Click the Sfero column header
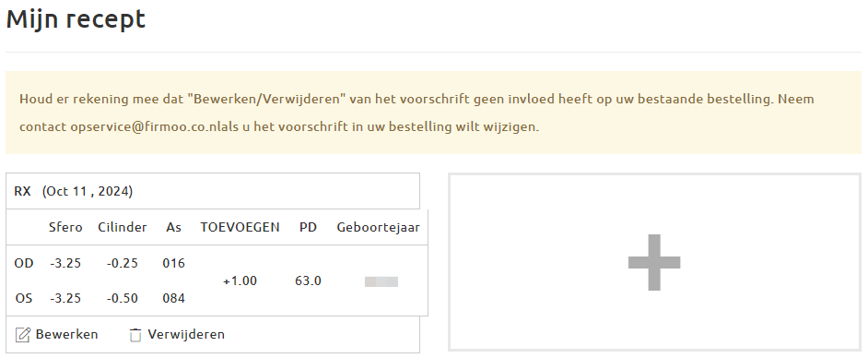The image size is (868, 358). [x=65, y=227]
